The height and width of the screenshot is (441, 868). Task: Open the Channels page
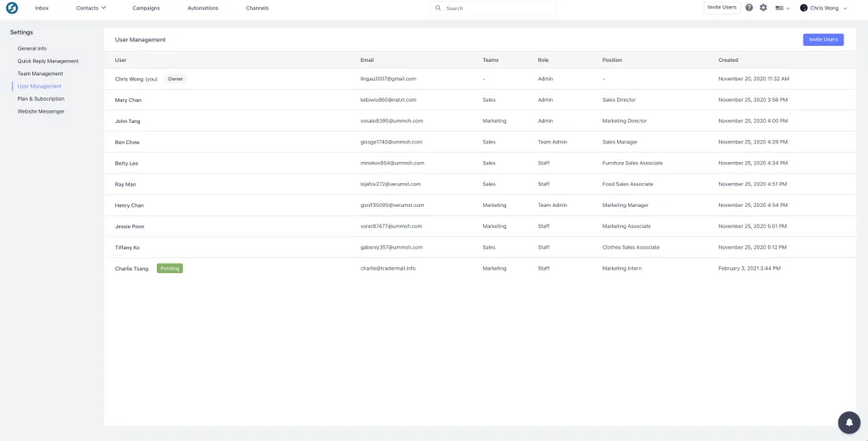point(258,8)
